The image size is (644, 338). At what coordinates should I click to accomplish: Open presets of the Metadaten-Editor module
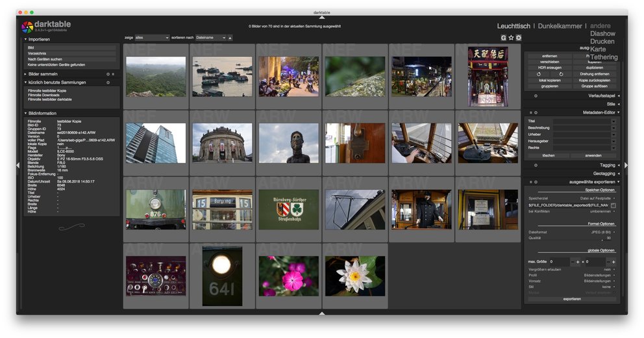[x=530, y=112]
